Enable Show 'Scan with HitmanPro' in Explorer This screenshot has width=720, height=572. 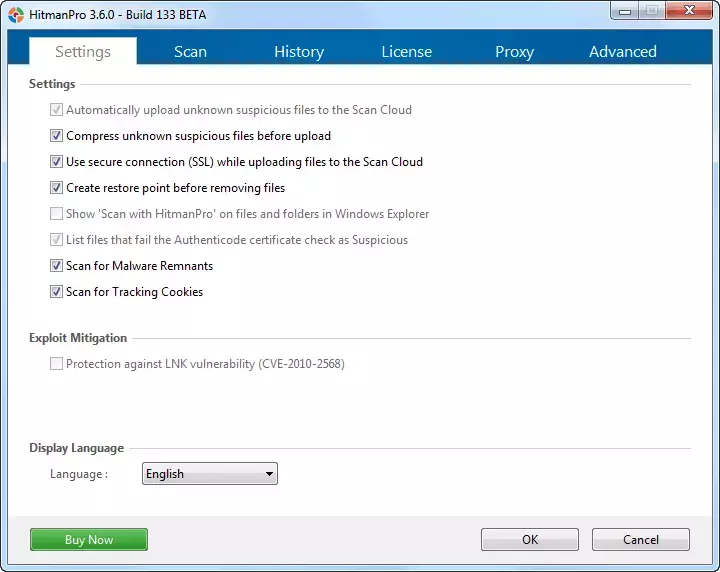point(56,213)
